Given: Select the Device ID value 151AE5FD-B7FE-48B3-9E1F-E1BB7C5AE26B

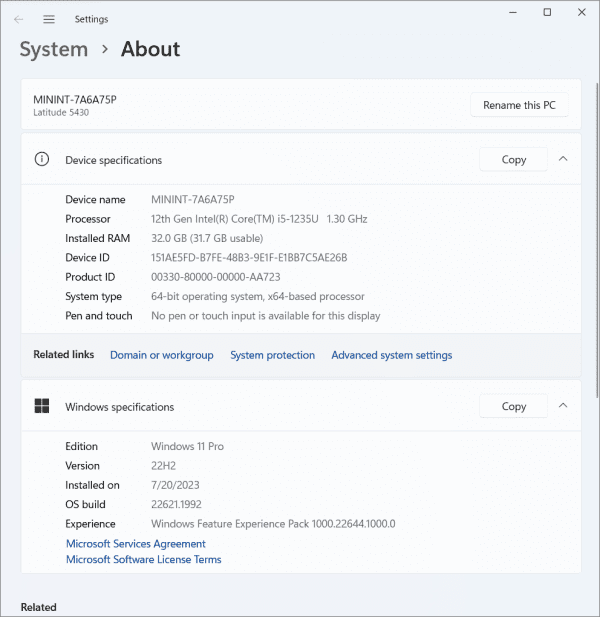Looking at the screenshot, I should click(249, 258).
